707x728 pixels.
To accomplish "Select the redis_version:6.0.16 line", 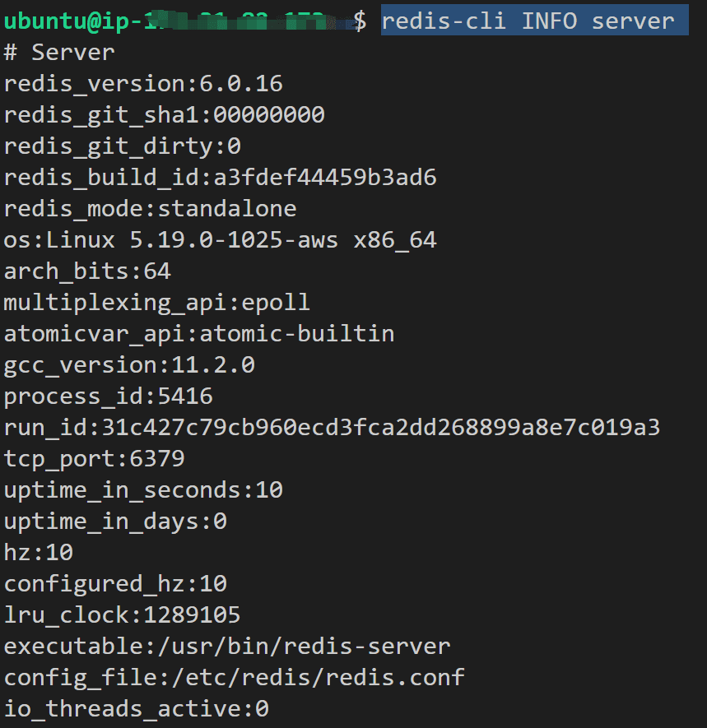I will click(x=143, y=84).
